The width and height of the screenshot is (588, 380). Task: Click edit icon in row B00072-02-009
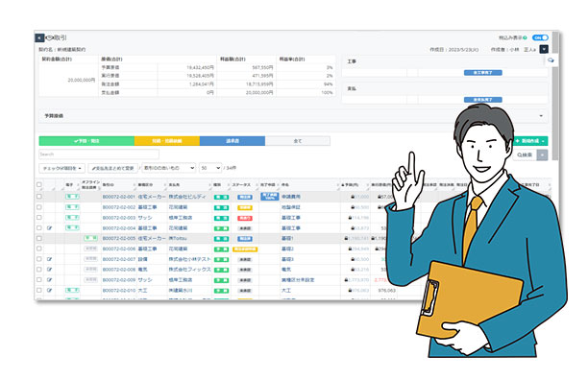[50, 279]
